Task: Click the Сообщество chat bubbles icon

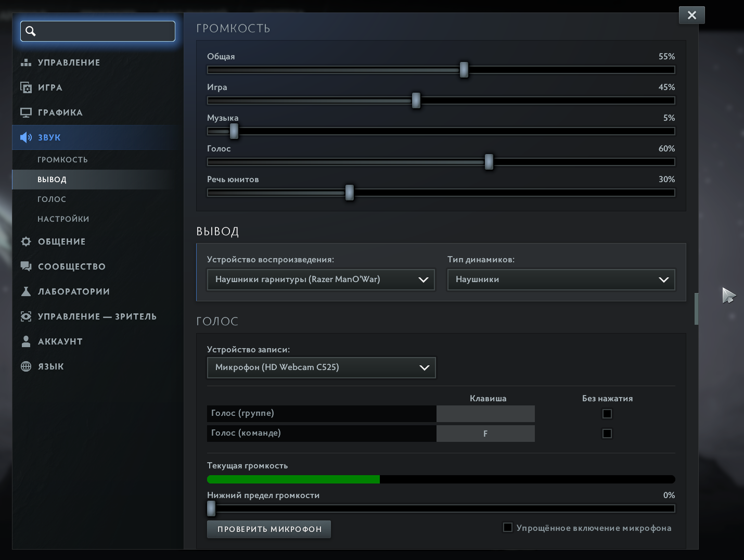Action: (26, 266)
